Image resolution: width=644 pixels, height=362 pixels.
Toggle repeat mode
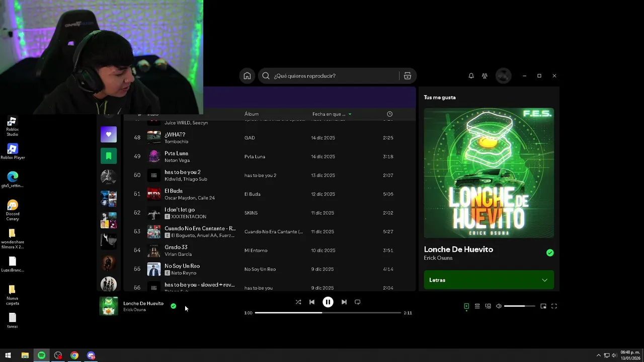coord(358,302)
